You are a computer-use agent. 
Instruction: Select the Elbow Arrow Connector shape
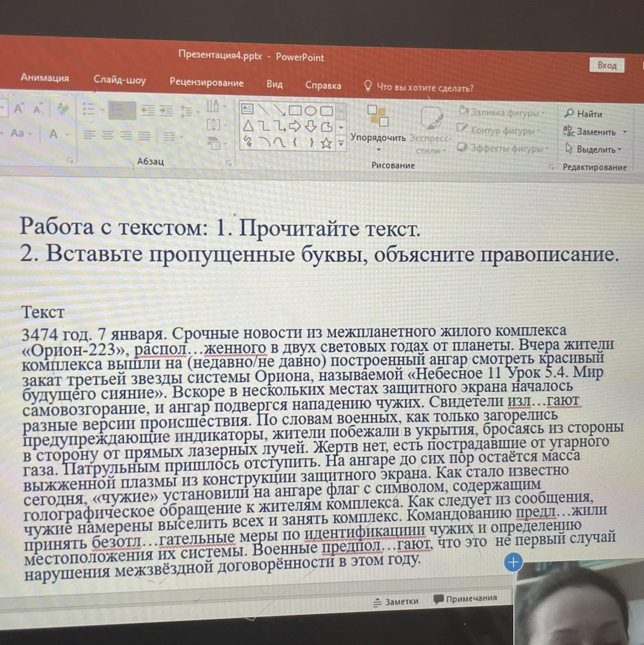tap(280, 126)
